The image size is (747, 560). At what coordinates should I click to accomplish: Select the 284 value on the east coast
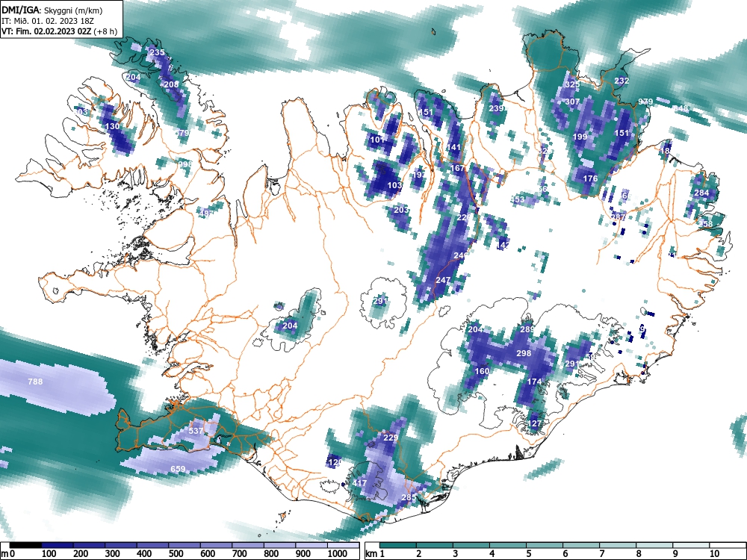click(x=701, y=193)
